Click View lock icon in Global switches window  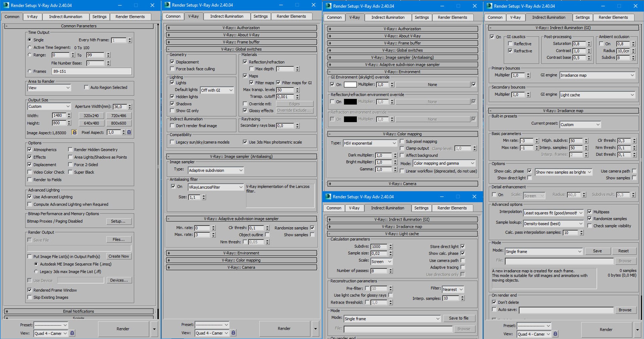coord(233,333)
